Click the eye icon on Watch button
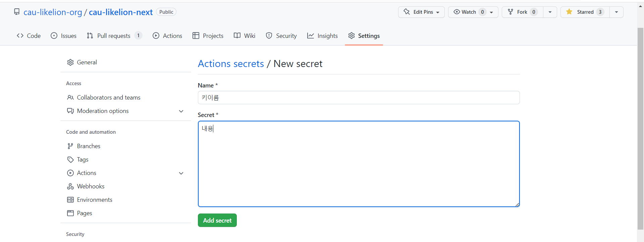 click(x=457, y=12)
